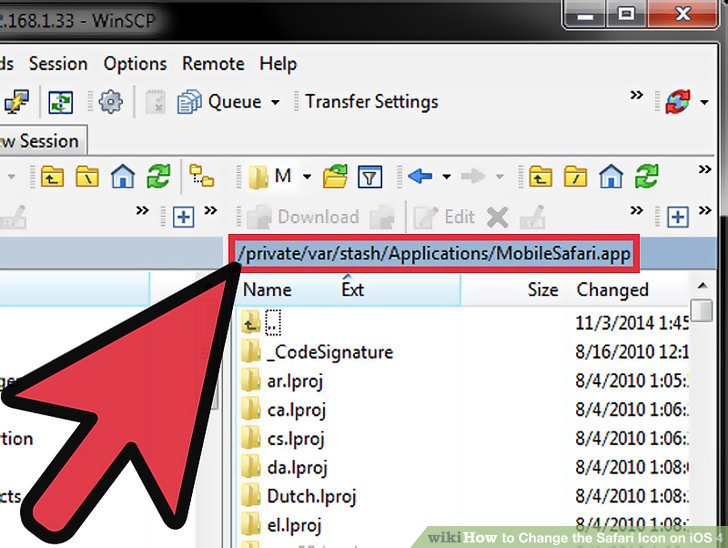Expand the forward history dropdown arrow
The image size is (728, 548).
[x=500, y=177]
